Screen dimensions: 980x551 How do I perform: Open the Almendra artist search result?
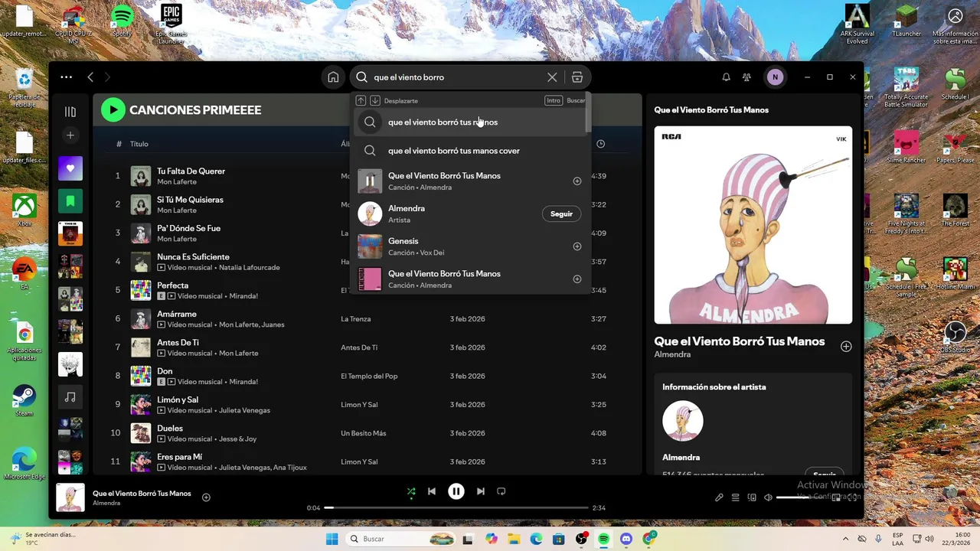pyautogui.click(x=471, y=214)
